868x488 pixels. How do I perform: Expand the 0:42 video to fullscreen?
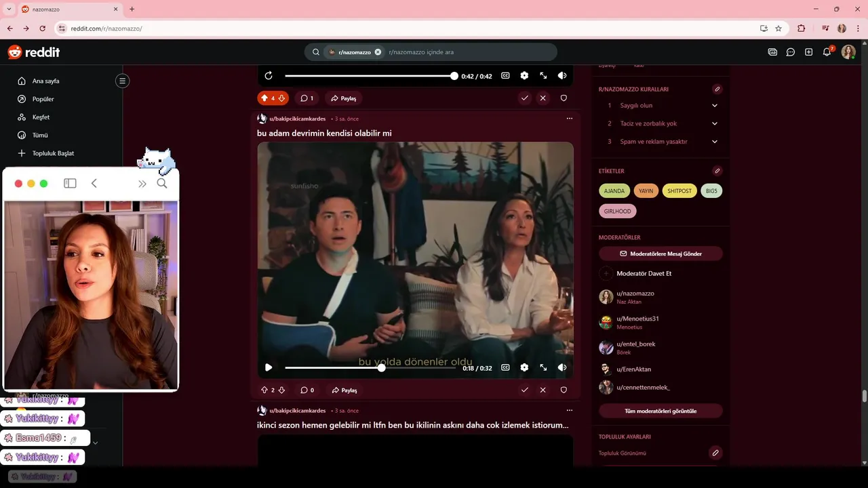(x=543, y=76)
